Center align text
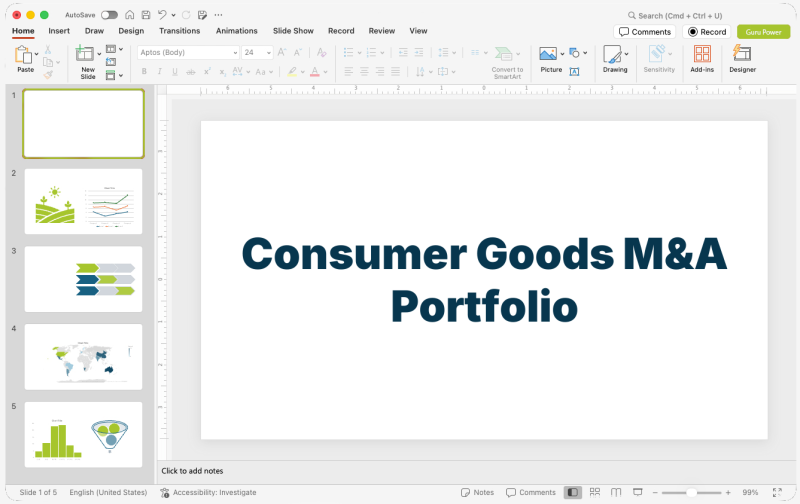The image size is (800, 504). [364, 71]
